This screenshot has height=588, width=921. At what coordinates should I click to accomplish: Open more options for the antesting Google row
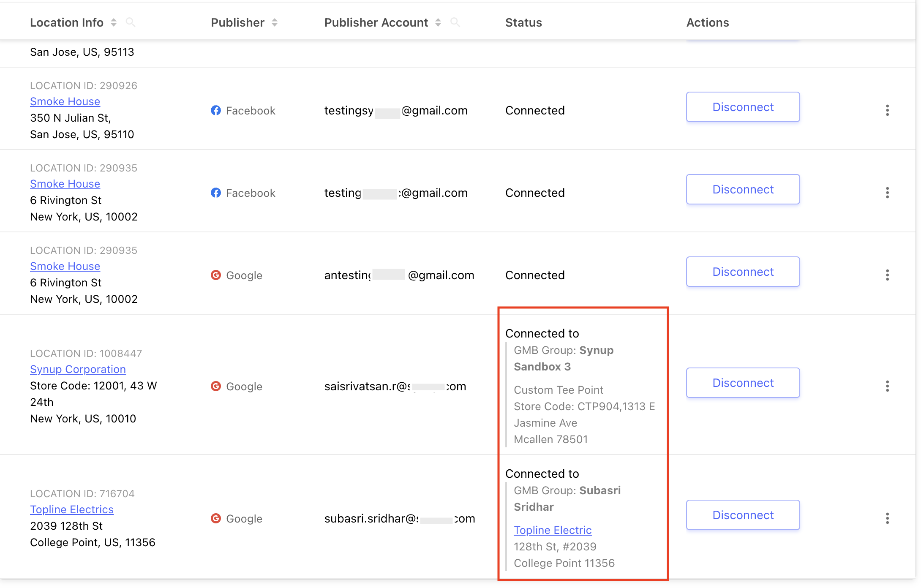887,275
